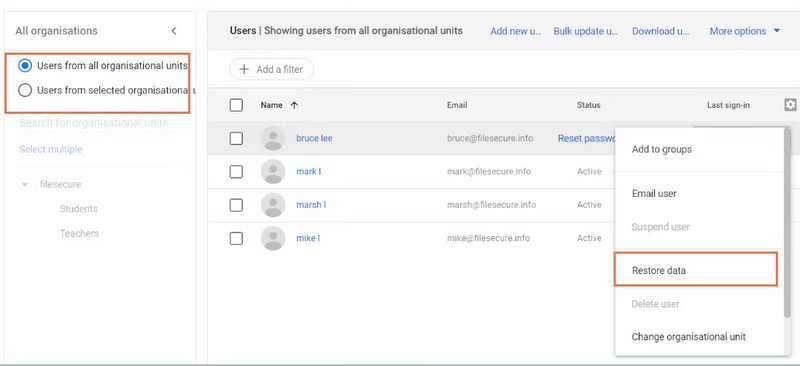Click email mike@filesecure.info
This screenshot has height=366, width=800.
(x=488, y=238)
